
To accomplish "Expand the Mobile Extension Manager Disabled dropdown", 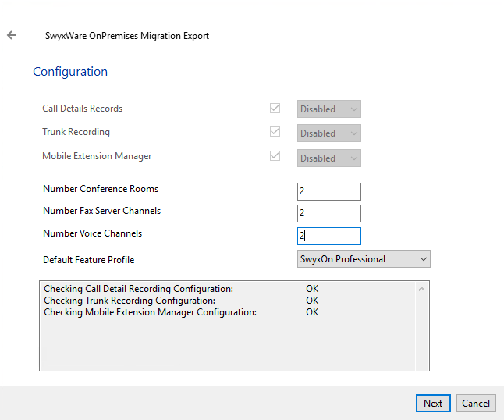I will [328, 158].
